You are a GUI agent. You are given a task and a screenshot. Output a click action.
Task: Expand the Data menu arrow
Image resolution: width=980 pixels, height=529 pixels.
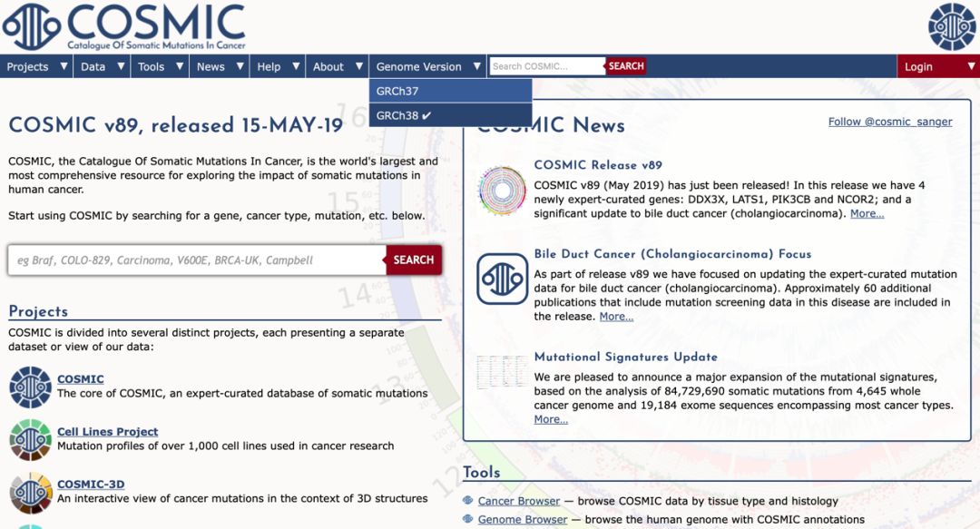point(121,65)
